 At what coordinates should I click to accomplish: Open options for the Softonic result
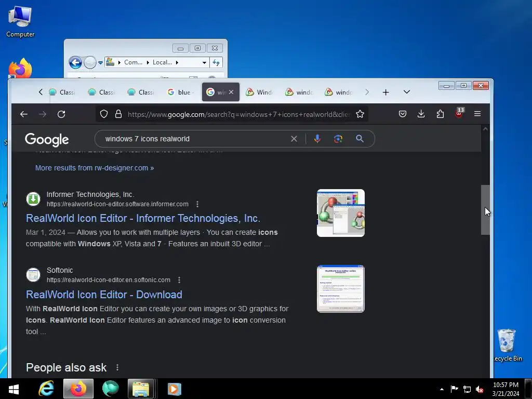(x=179, y=280)
